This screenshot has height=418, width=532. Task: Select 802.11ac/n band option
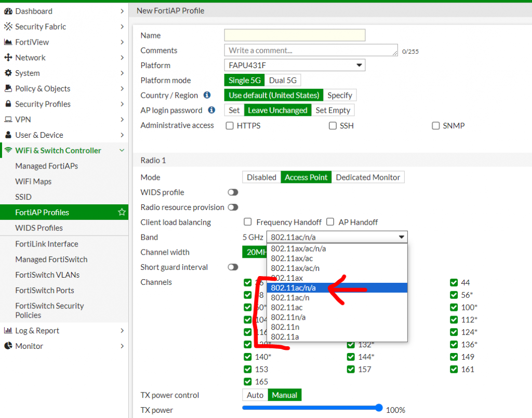(x=337, y=298)
